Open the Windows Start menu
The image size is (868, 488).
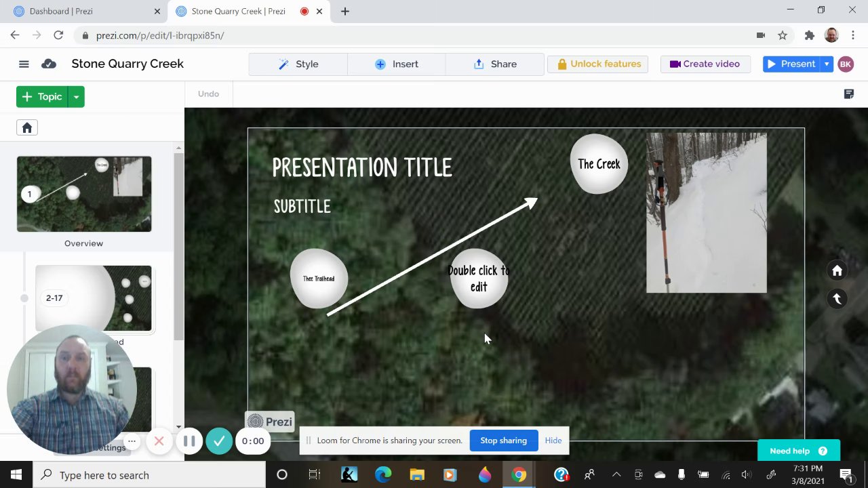[x=16, y=475]
